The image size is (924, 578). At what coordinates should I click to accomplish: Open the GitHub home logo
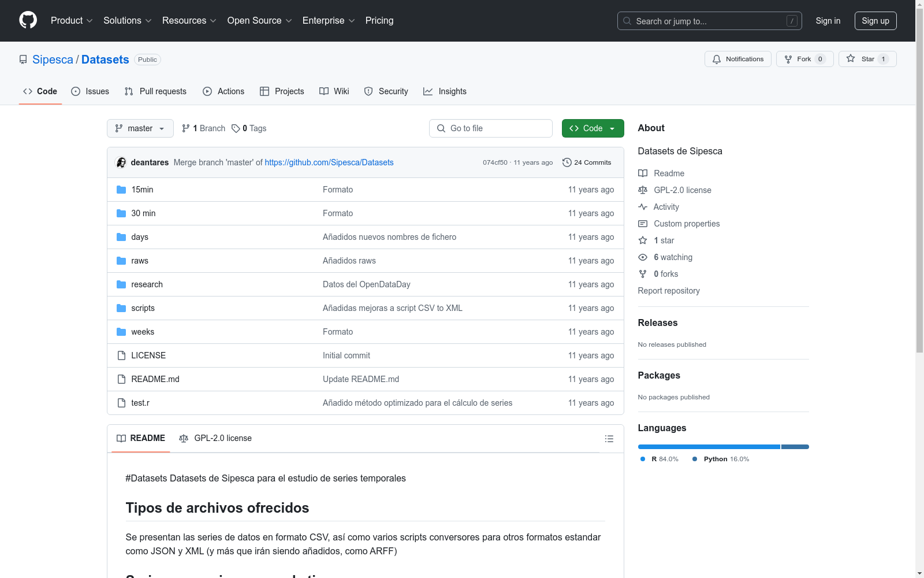tap(28, 20)
